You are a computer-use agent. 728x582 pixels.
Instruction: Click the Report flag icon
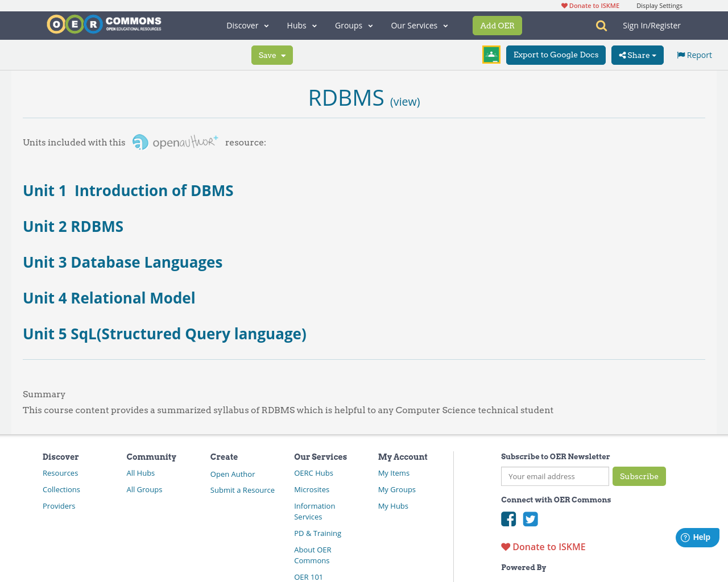pyautogui.click(x=680, y=54)
